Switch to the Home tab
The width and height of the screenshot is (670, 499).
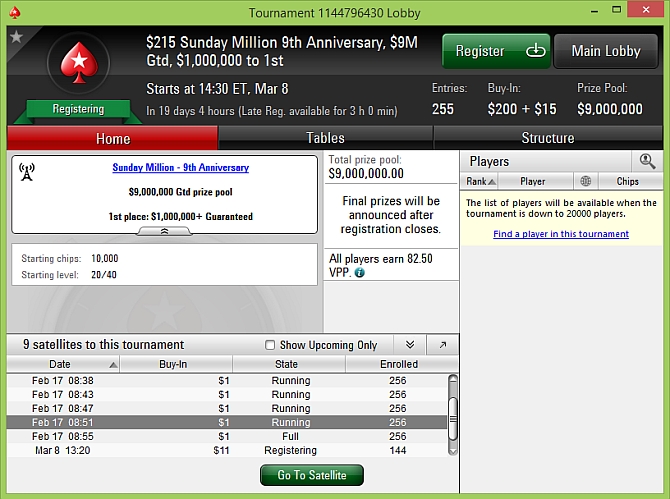tap(113, 138)
